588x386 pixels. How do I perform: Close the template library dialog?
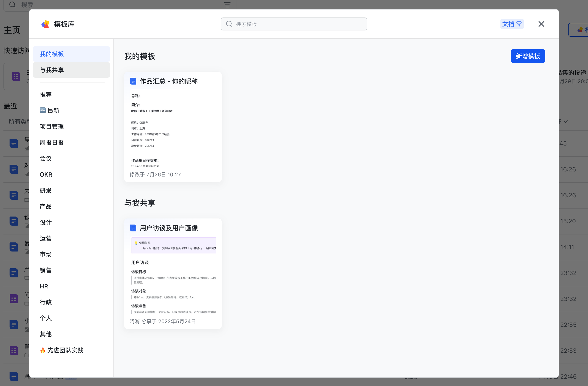coord(541,24)
